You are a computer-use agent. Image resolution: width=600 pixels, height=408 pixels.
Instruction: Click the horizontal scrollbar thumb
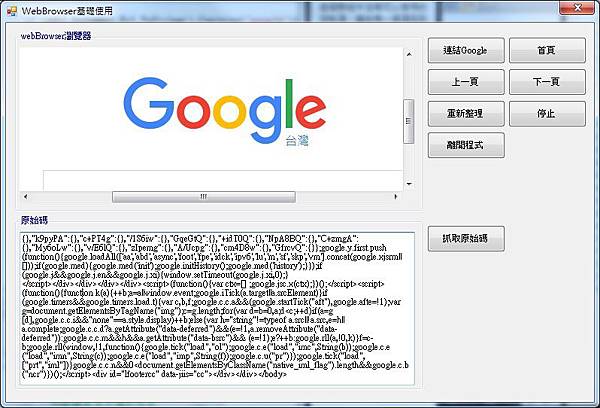(x=204, y=197)
